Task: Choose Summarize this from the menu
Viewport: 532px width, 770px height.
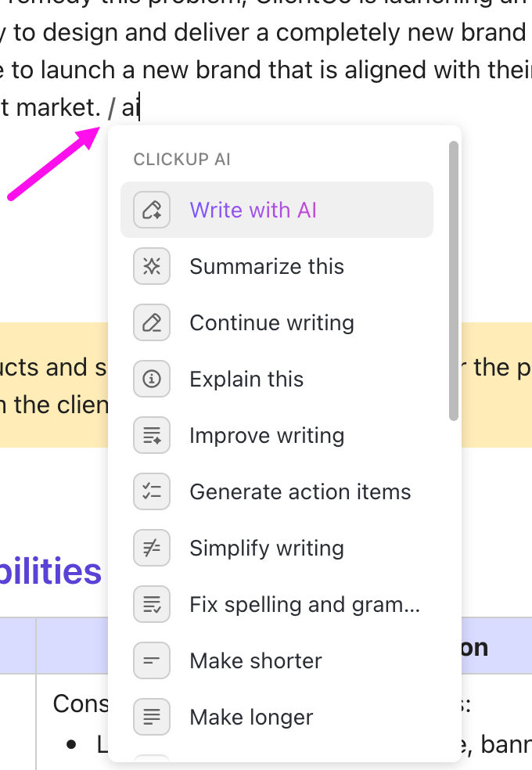Action: (266, 266)
